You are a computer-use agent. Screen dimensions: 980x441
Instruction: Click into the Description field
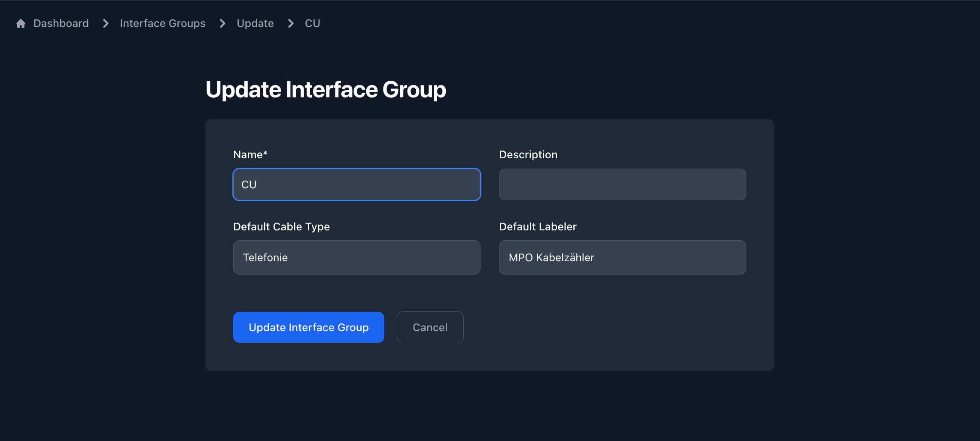coord(622,184)
